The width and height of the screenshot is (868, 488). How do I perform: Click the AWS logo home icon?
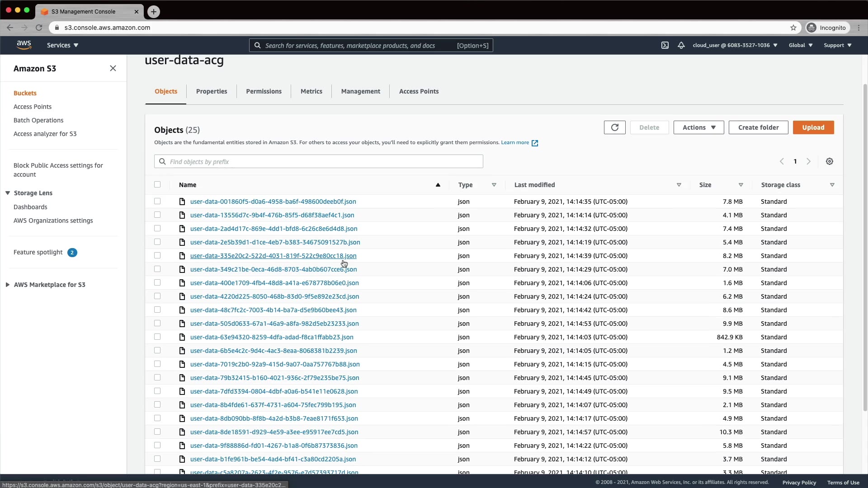24,45
